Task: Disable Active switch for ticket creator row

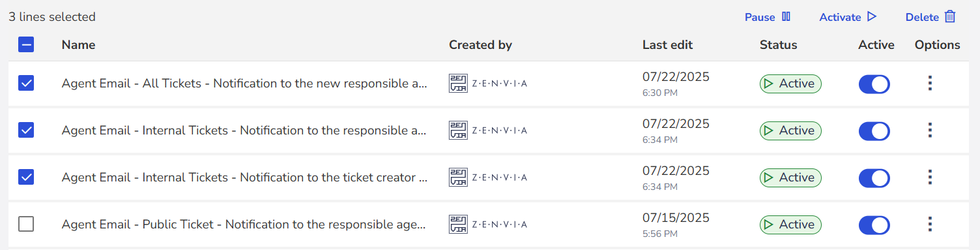Action: [874, 178]
